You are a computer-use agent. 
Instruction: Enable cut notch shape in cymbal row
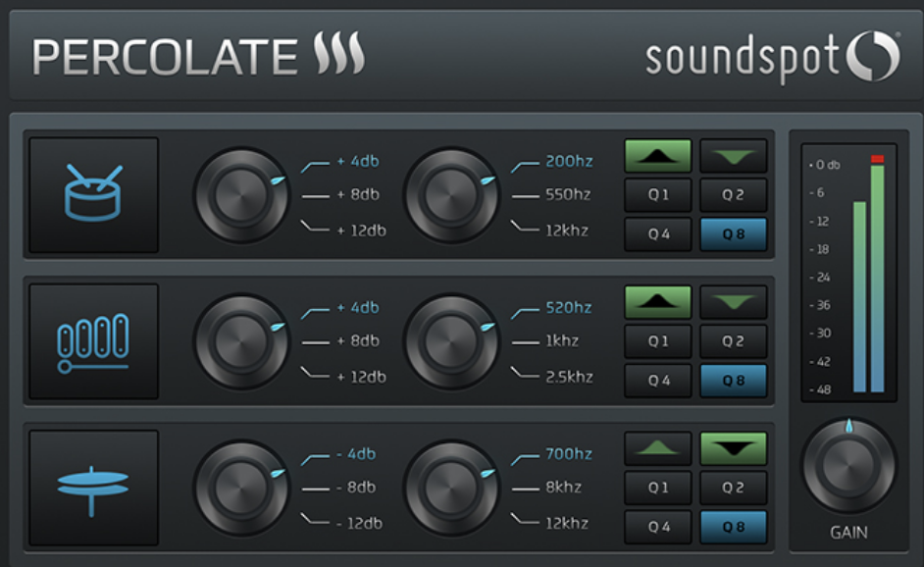click(733, 448)
